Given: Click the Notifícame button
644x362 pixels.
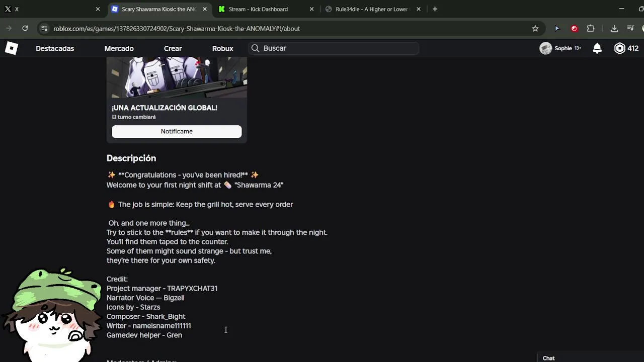Looking at the screenshot, I should pos(177,131).
